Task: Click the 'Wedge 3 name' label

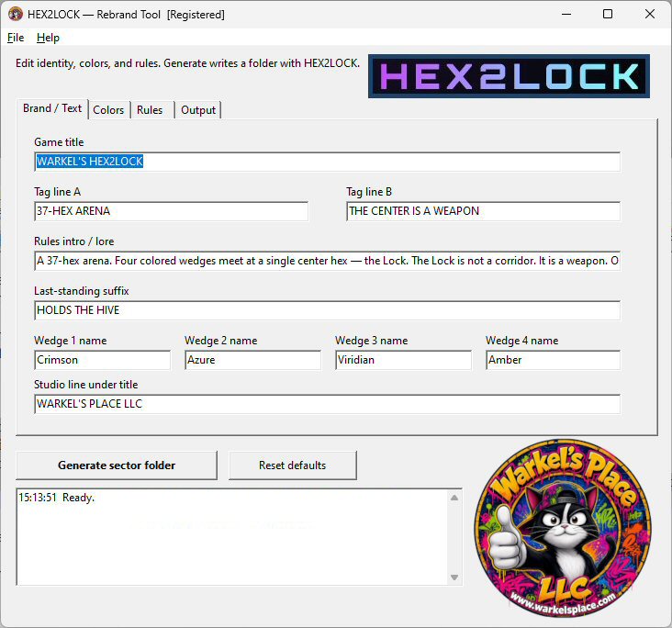Action: [x=371, y=341]
